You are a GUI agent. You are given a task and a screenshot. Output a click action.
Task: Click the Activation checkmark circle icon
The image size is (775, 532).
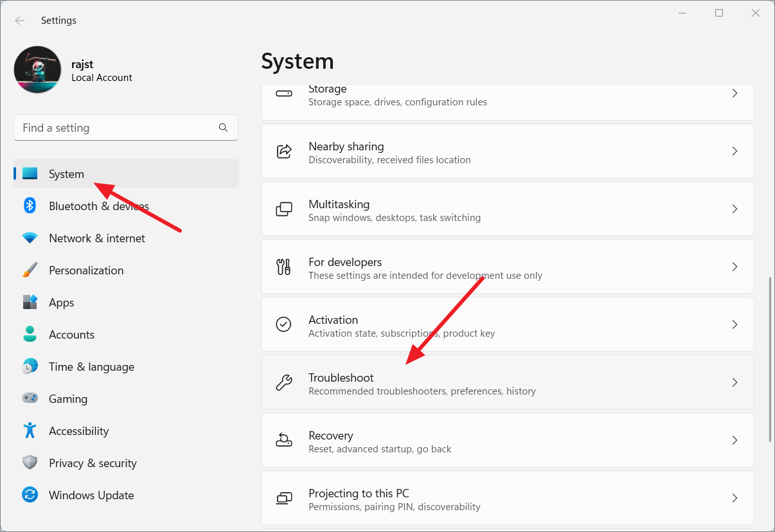[x=283, y=324]
